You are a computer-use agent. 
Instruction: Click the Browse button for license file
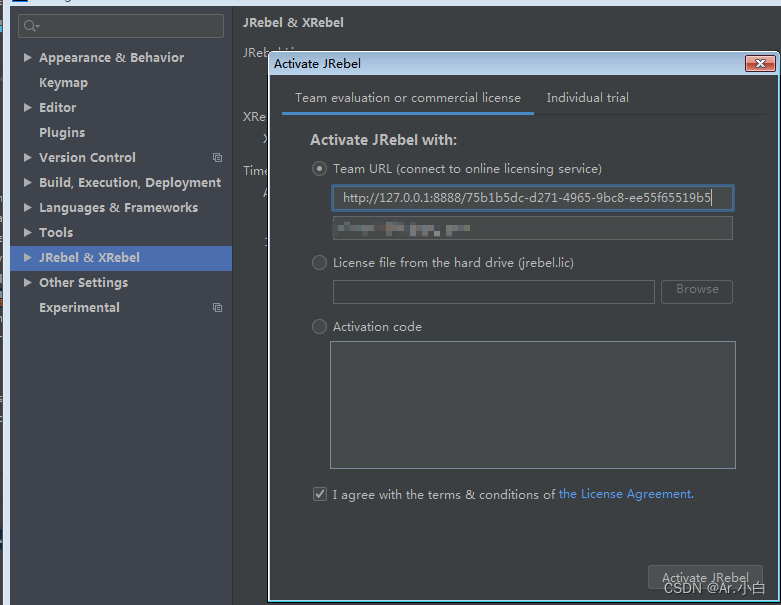tap(697, 291)
